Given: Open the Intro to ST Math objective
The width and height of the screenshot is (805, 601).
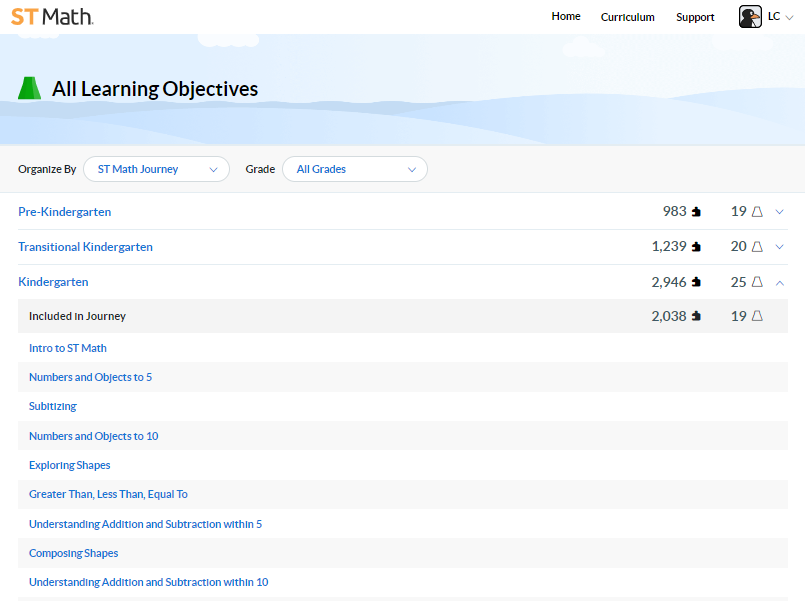Looking at the screenshot, I should coord(68,348).
